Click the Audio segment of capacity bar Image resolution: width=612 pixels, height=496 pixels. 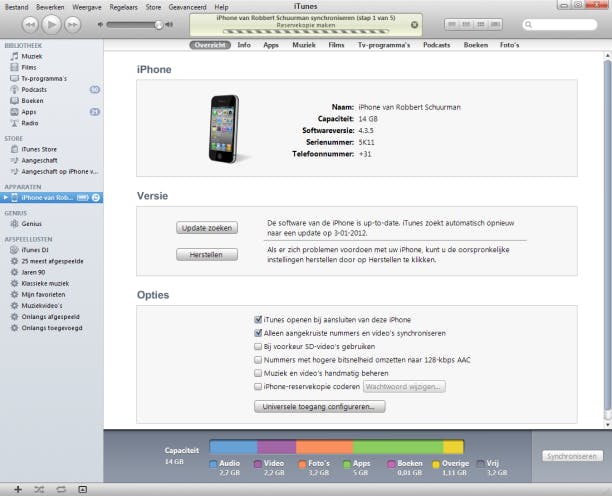coord(233,447)
